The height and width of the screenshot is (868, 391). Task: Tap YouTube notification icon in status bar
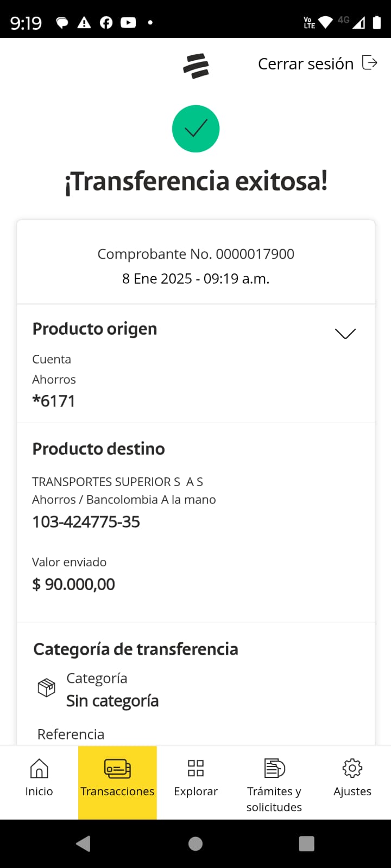coord(128,22)
